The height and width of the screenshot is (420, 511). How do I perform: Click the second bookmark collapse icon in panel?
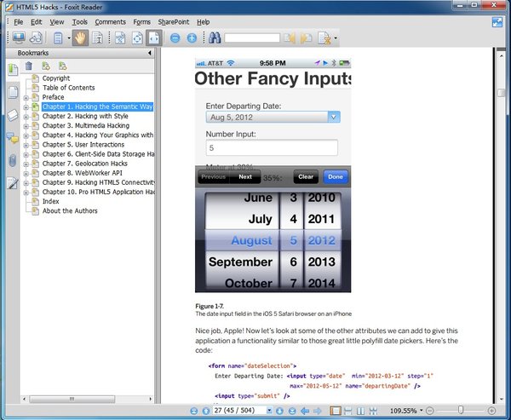coord(62,66)
